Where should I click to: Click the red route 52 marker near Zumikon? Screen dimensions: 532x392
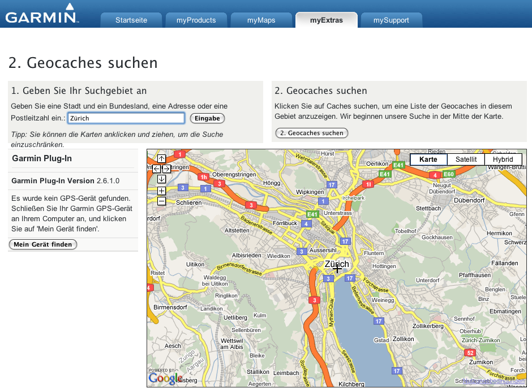tap(470, 352)
